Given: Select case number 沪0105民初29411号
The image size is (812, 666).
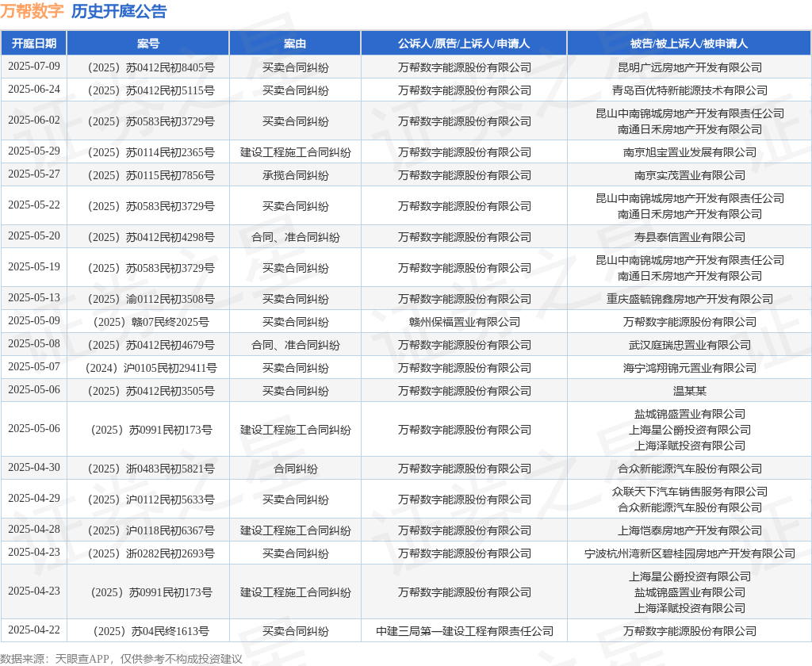Looking at the screenshot, I should point(151,368).
